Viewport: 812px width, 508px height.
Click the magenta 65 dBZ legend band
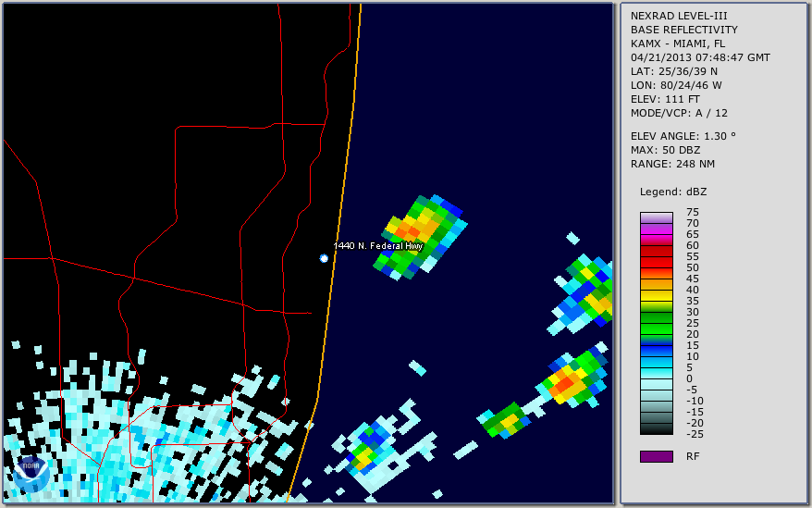tap(656, 231)
